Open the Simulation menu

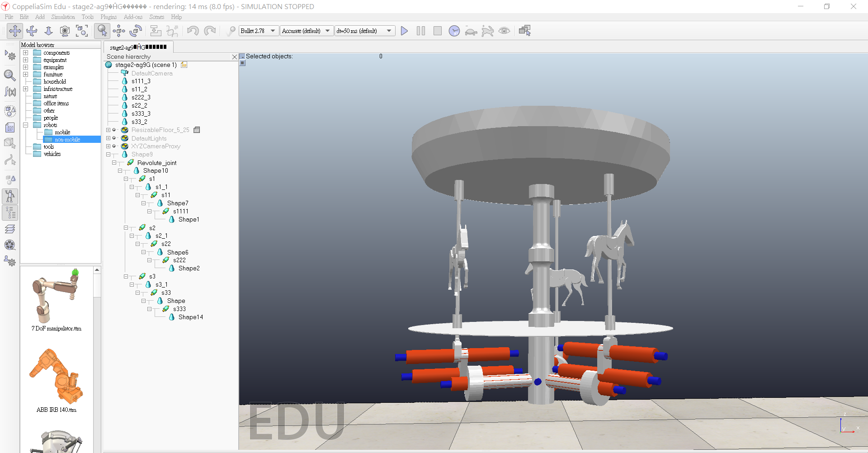(x=63, y=17)
